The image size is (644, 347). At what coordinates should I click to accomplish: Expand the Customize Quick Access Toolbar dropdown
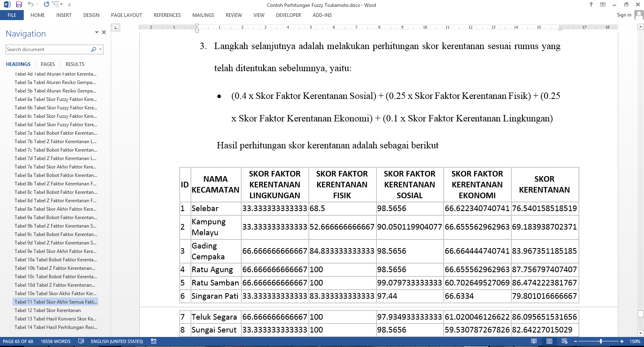click(x=69, y=5)
